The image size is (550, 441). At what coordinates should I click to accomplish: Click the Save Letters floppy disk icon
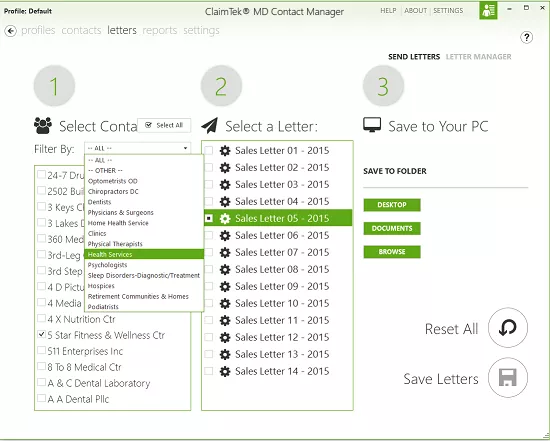508,377
